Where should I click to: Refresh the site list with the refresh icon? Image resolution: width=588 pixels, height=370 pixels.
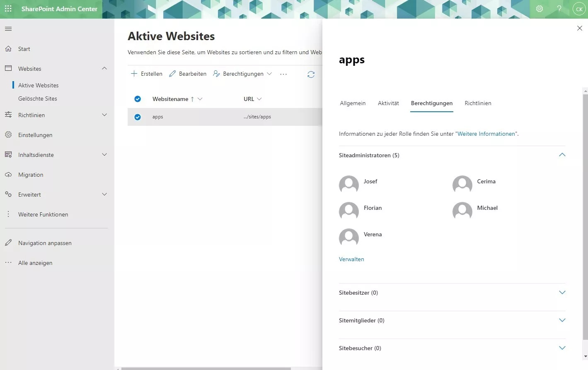311,74
